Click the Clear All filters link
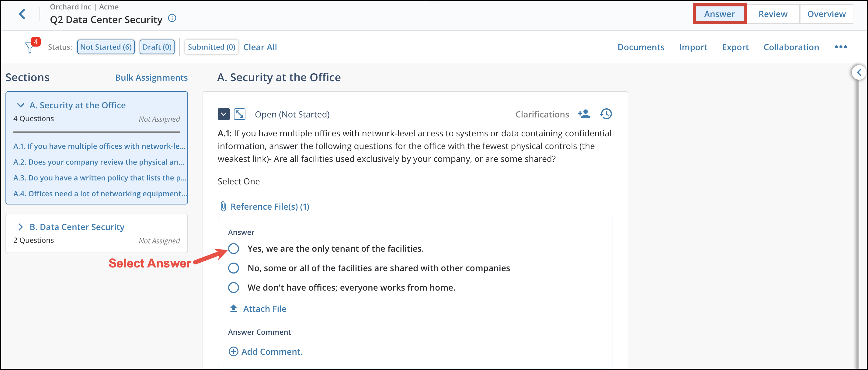The height and width of the screenshot is (370, 868). point(260,47)
